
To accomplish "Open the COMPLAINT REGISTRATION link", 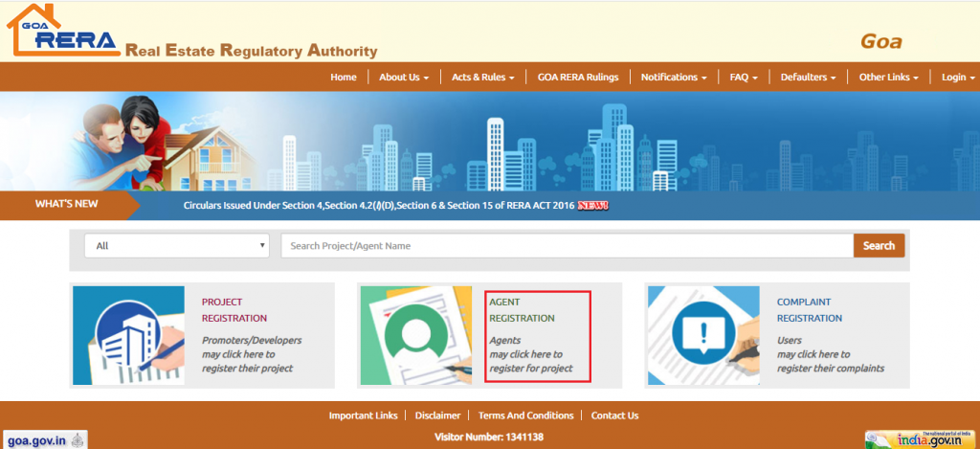I will [810, 310].
